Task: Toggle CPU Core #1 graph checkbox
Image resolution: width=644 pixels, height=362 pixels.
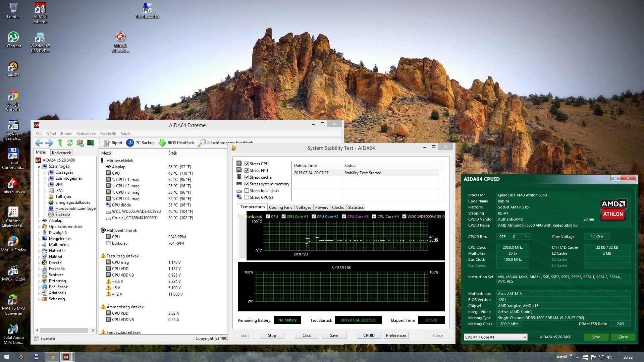Action: (x=284, y=217)
